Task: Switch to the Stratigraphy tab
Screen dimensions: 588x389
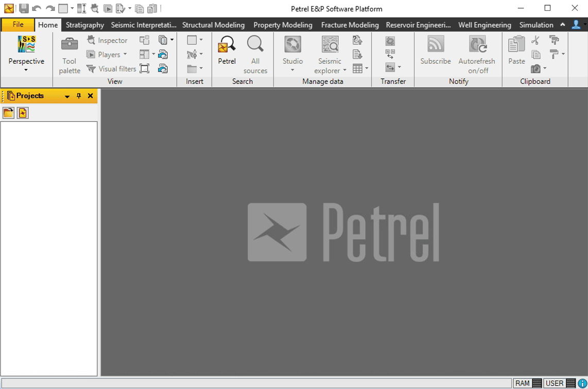Action: tap(85, 25)
